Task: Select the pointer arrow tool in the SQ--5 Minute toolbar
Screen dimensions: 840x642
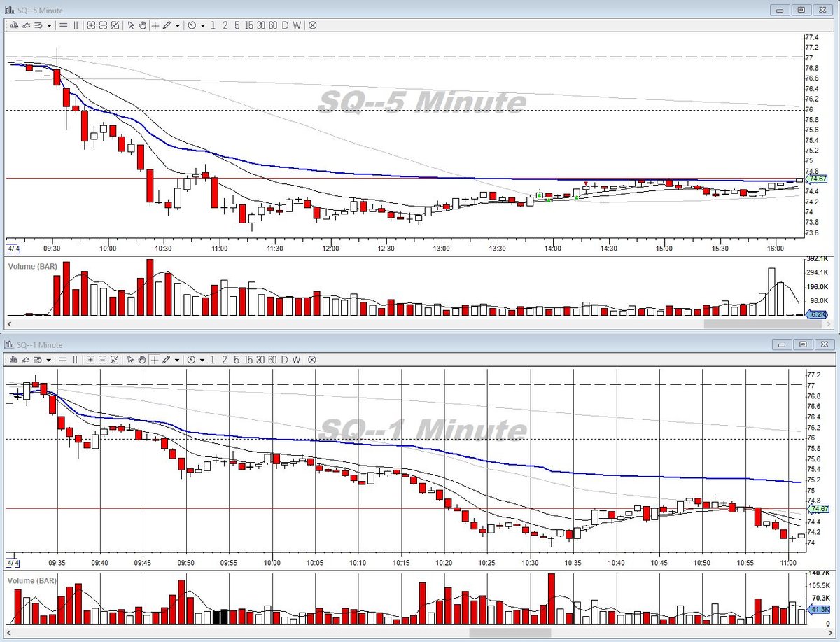Action: tap(131, 25)
